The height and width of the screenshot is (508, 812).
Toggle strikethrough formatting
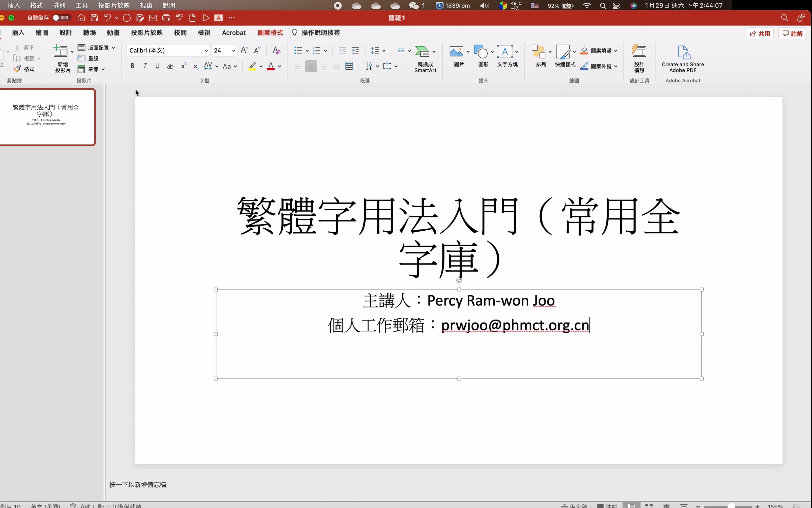click(x=170, y=66)
